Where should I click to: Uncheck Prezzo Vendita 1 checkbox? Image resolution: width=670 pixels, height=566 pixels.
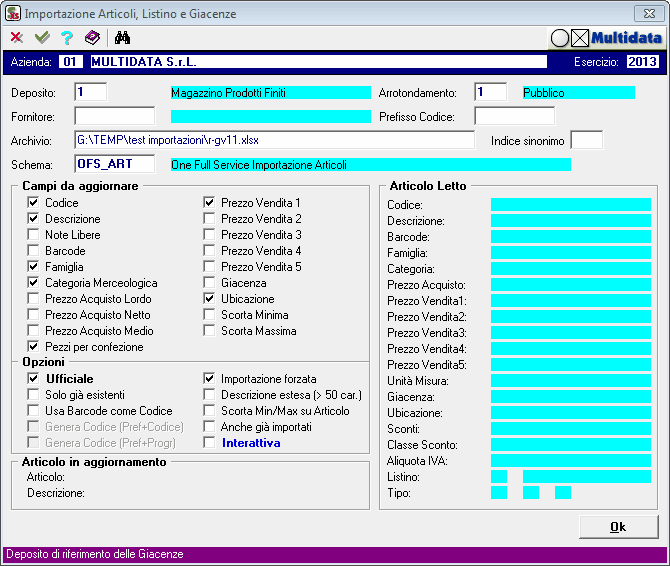(209, 202)
